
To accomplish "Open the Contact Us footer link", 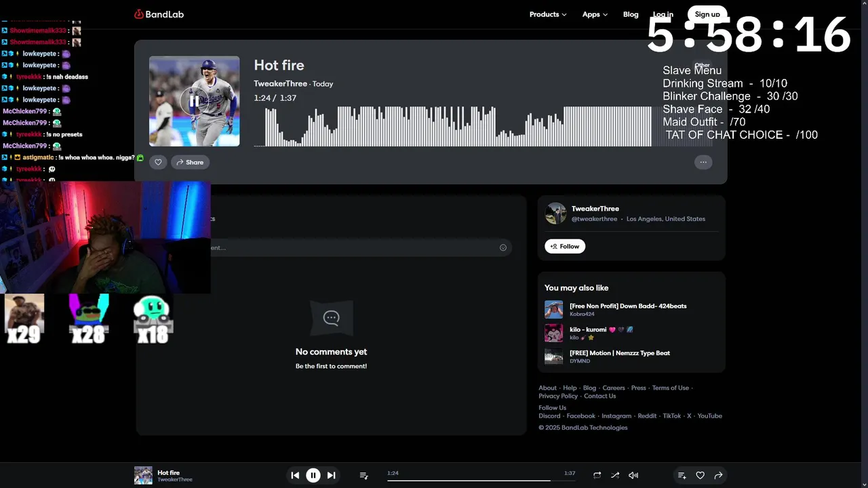I will tap(600, 396).
